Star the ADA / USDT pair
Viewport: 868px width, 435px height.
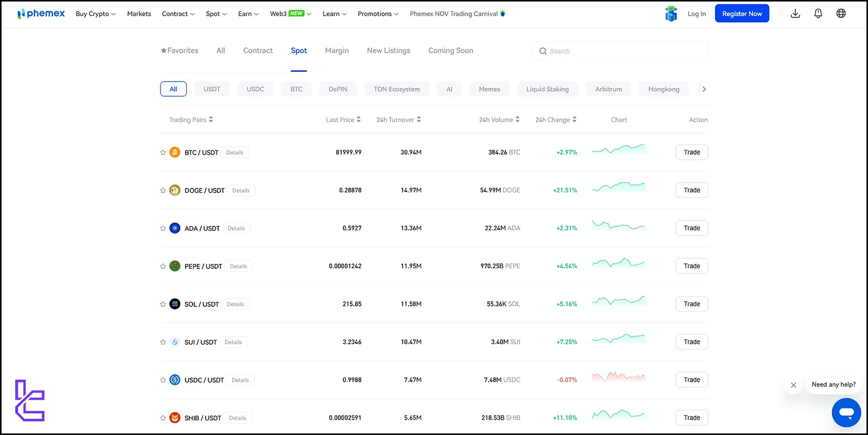click(x=163, y=229)
